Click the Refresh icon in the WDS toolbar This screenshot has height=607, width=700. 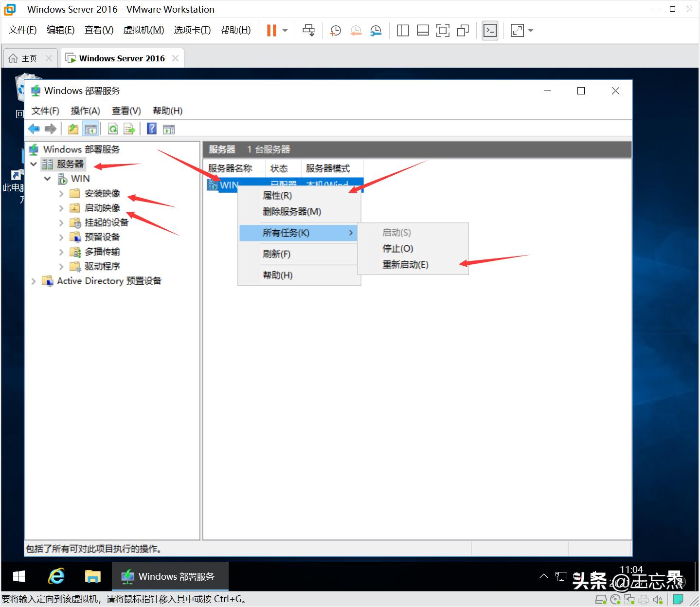coord(113,128)
